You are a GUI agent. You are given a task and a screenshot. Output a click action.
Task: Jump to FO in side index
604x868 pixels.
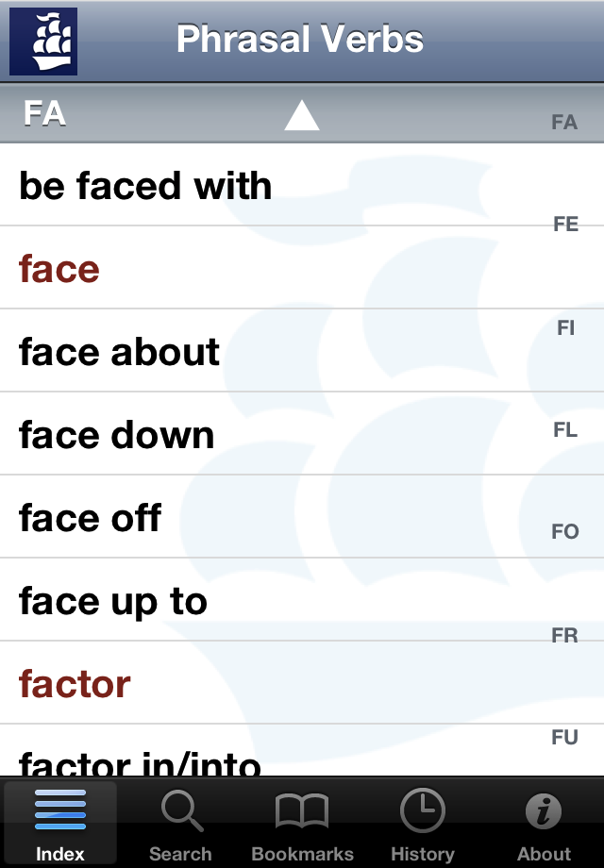pos(564,532)
